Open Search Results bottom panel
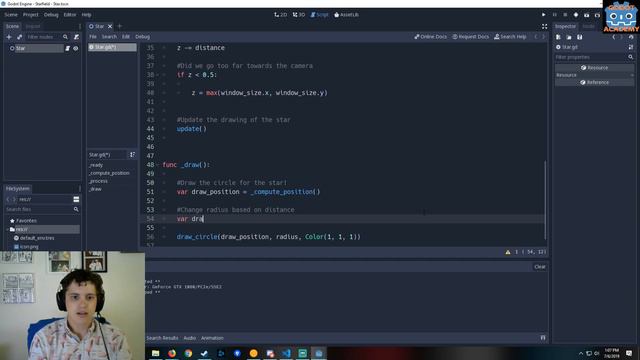This screenshot has width=640, height=360. tap(162, 338)
